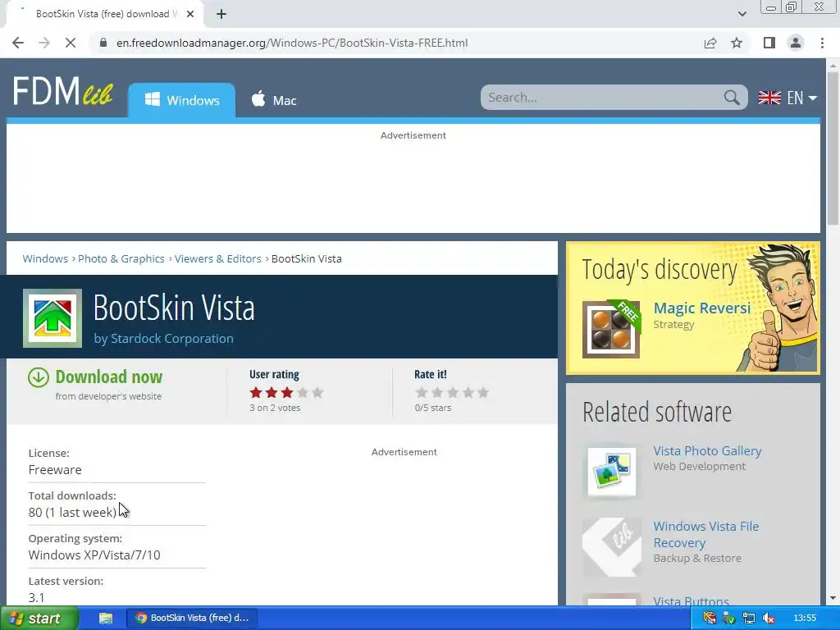Viewport: 840px width, 630px height.
Task: Click the BootSkin Vista app icon
Action: (52, 318)
